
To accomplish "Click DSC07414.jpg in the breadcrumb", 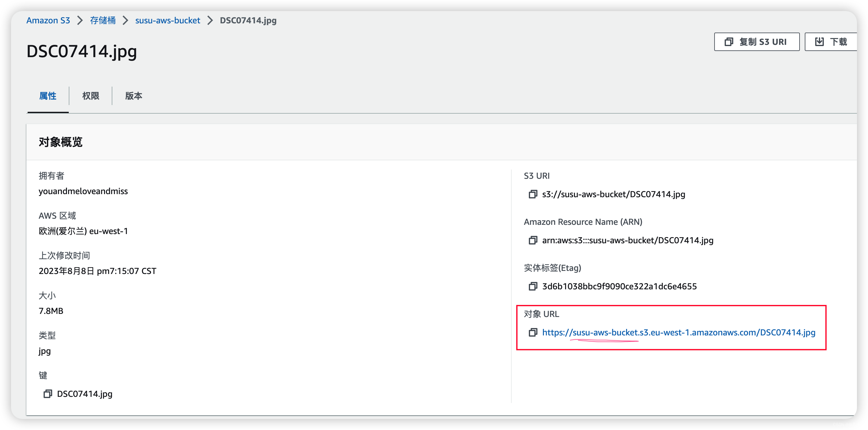I will pos(248,20).
